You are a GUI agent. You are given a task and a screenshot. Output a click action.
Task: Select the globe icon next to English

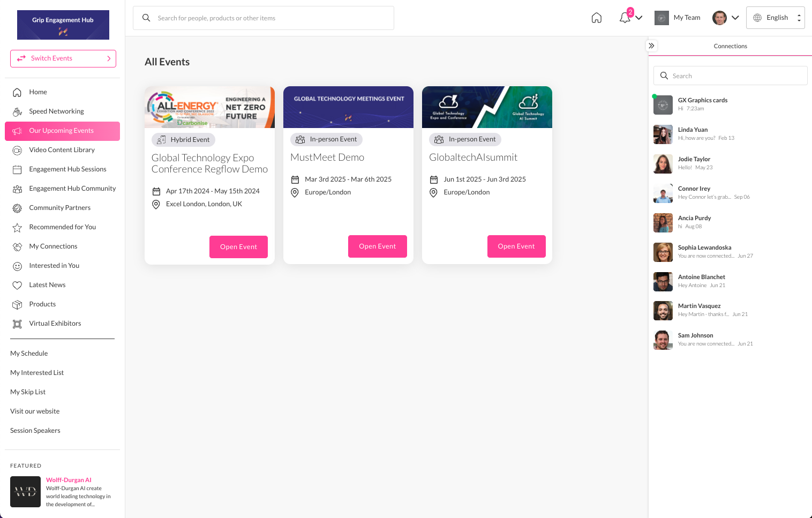tap(757, 17)
